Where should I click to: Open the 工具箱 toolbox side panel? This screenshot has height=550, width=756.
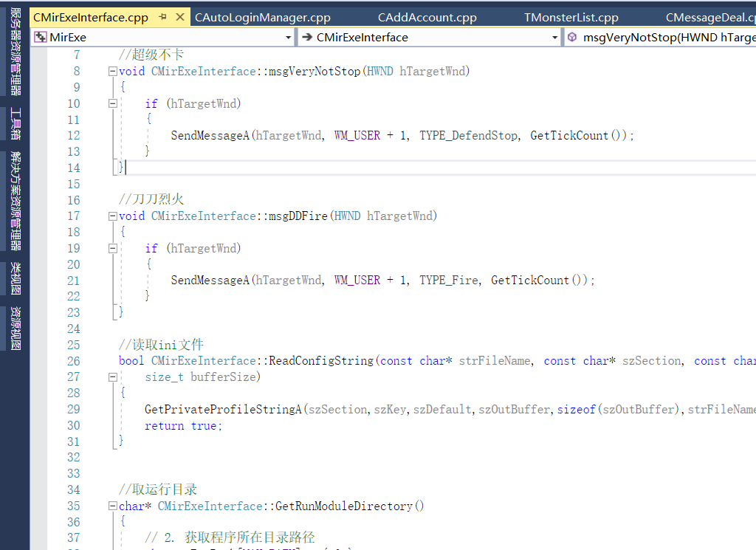(16, 123)
